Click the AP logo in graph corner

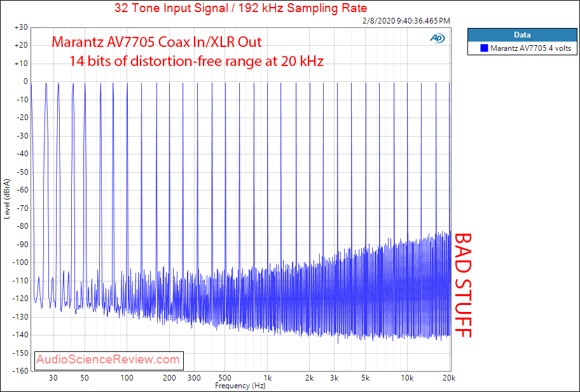click(x=437, y=38)
